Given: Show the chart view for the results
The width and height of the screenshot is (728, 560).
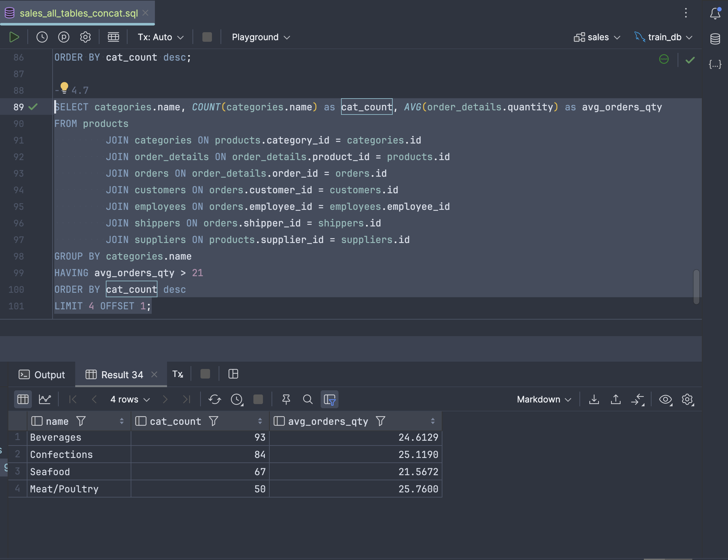Looking at the screenshot, I should pyautogui.click(x=45, y=399).
